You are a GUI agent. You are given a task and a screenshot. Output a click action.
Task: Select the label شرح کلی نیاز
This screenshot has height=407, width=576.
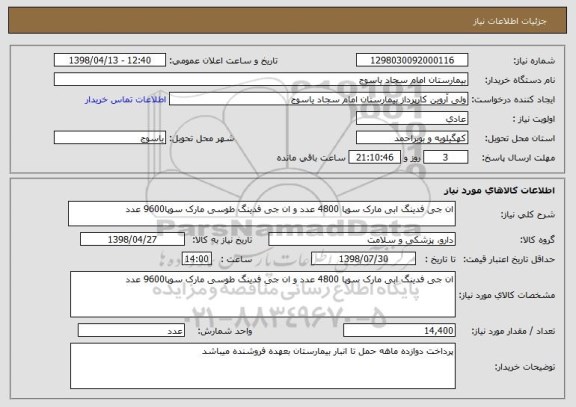pos(528,214)
